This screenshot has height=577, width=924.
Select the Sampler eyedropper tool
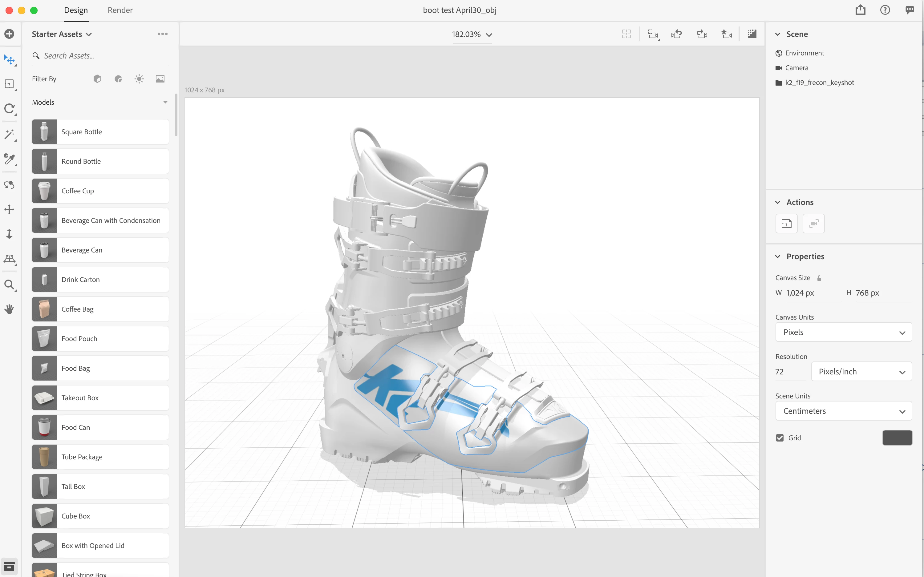9,159
